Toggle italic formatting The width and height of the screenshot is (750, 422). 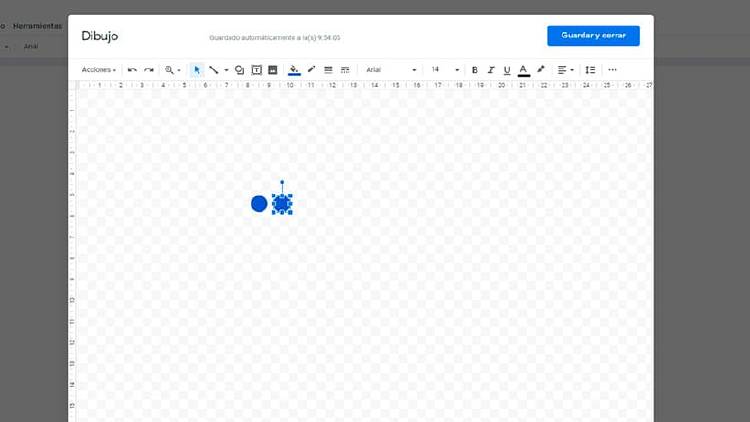click(491, 70)
